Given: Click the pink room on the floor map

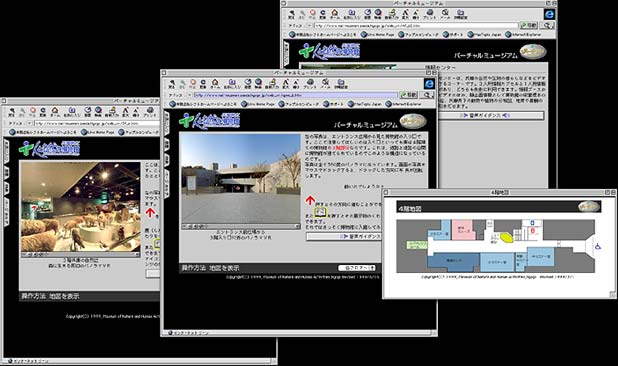Looking at the screenshot, I should pyautogui.click(x=464, y=230).
